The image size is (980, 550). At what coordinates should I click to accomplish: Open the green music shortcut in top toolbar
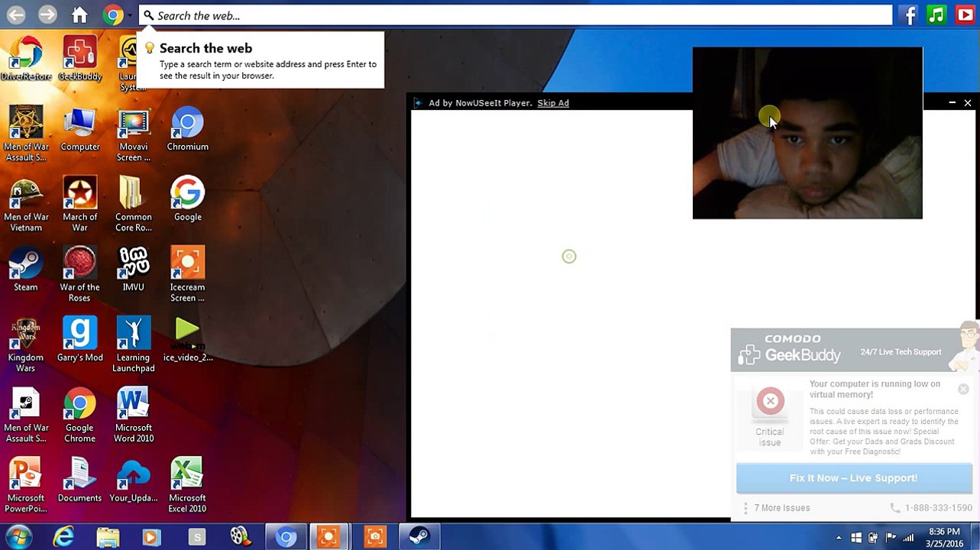click(936, 15)
